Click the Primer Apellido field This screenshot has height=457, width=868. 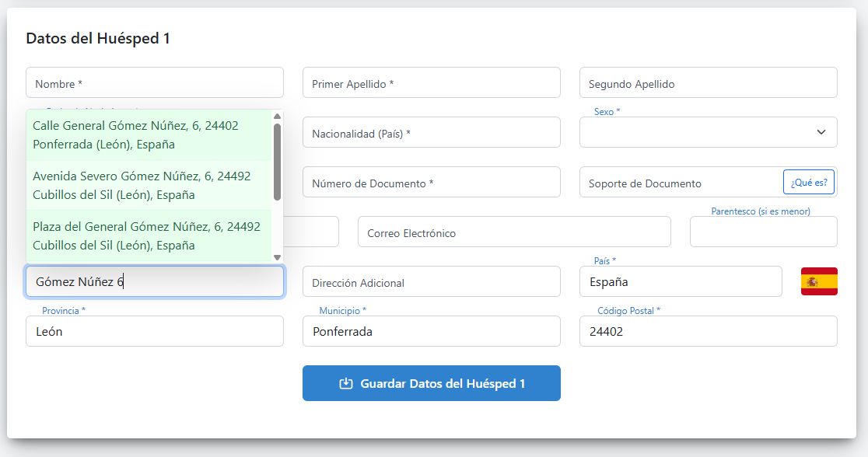pos(432,82)
